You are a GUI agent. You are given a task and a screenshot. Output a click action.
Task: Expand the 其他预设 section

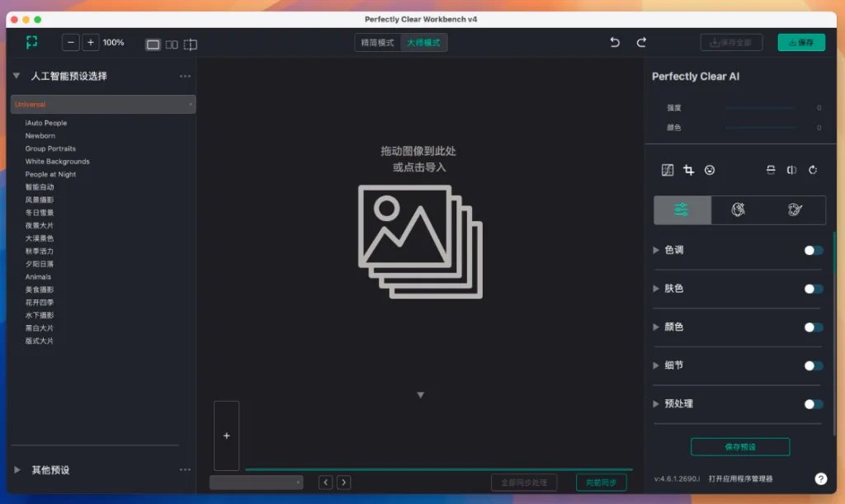[17, 470]
